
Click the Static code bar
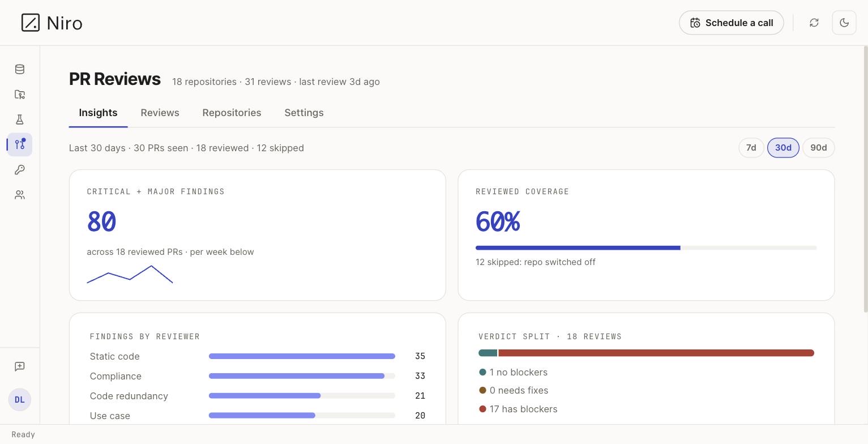(302, 356)
